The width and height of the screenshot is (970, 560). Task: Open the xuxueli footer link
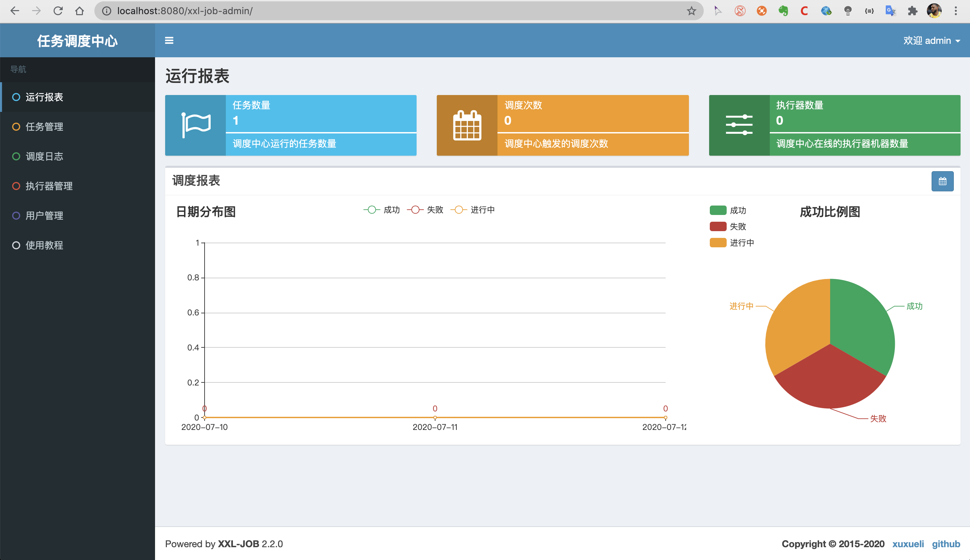point(908,544)
